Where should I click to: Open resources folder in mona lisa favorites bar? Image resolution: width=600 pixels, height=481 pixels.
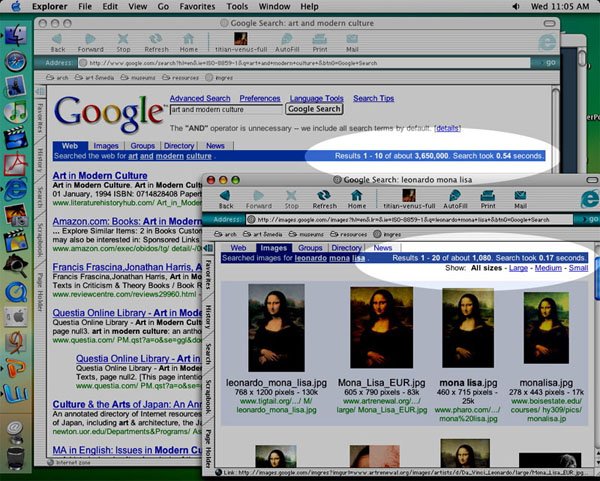349,234
